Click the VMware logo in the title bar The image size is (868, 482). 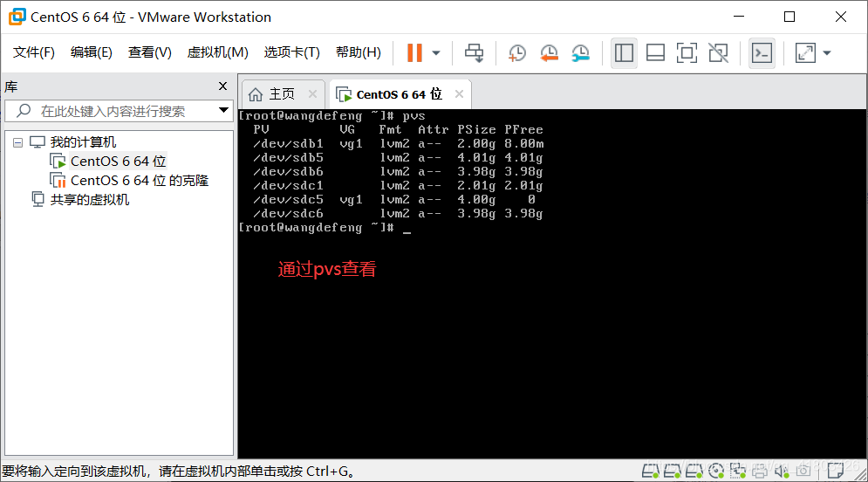[x=17, y=17]
